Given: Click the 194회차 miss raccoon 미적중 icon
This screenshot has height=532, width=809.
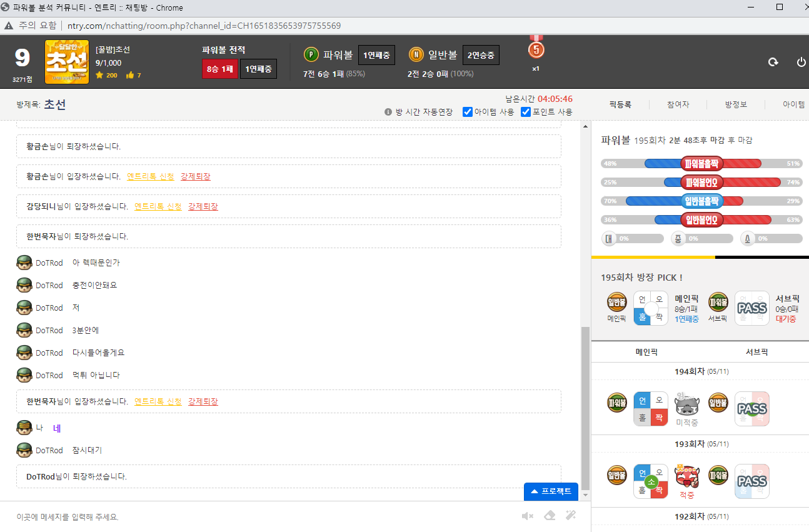Looking at the screenshot, I should 686,404.
